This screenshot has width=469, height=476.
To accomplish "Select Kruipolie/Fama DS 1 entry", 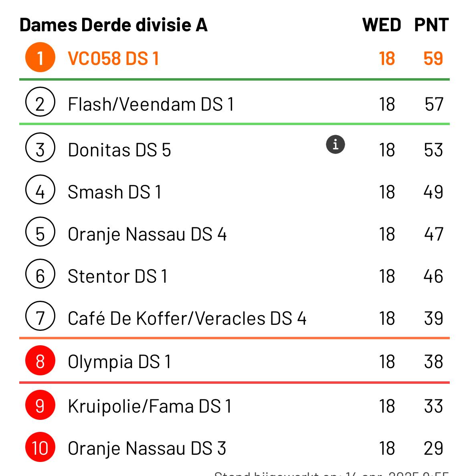I will pyautogui.click(x=234, y=405).
